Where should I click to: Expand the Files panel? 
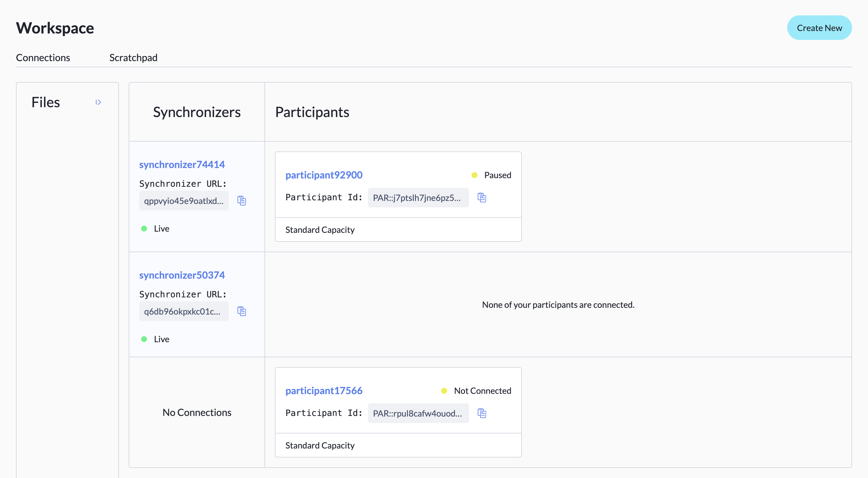(x=98, y=102)
